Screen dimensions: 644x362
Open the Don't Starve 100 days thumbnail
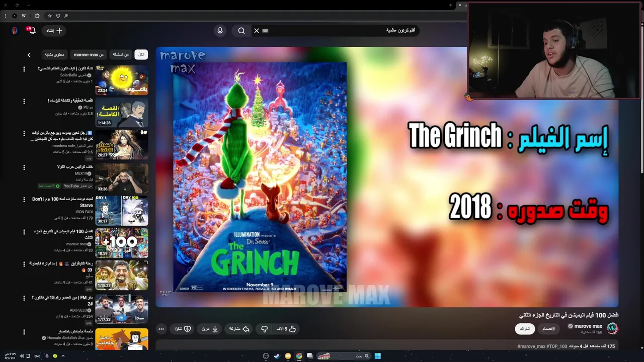tap(122, 211)
